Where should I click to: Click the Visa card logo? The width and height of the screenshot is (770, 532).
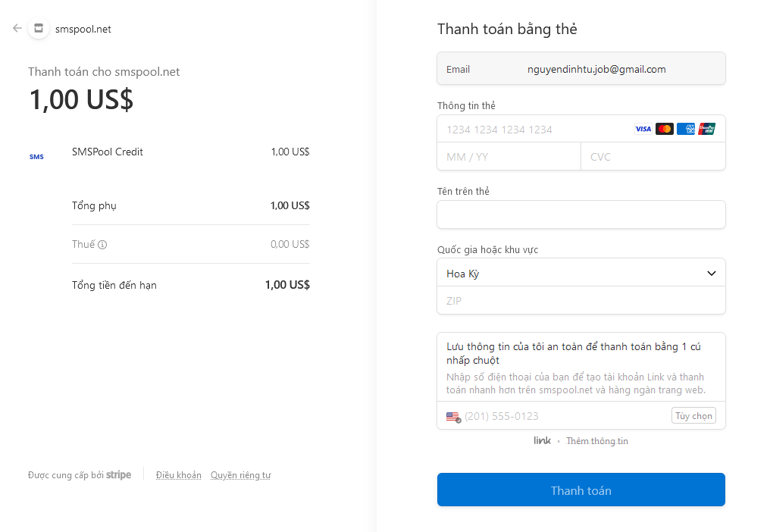click(x=643, y=129)
